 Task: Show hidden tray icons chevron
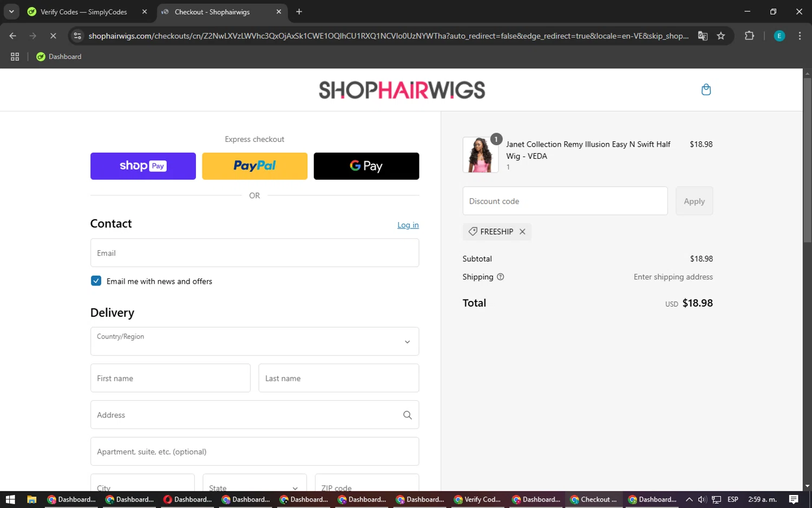click(689, 499)
